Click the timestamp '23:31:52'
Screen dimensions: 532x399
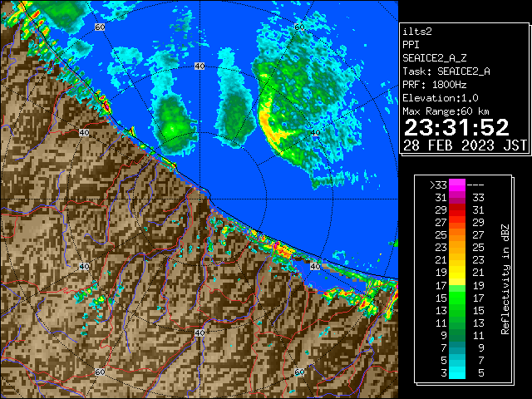[x=456, y=127]
